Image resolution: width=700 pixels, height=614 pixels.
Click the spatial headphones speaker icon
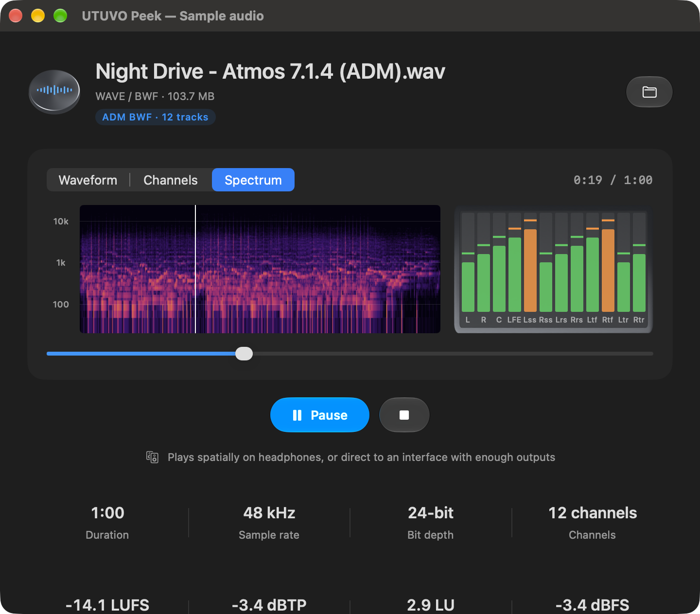click(153, 457)
